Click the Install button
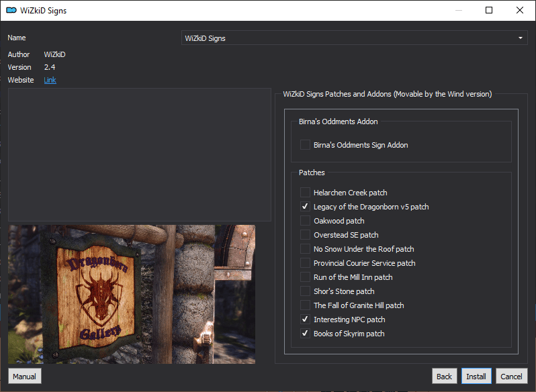536x392 pixels. (x=476, y=376)
